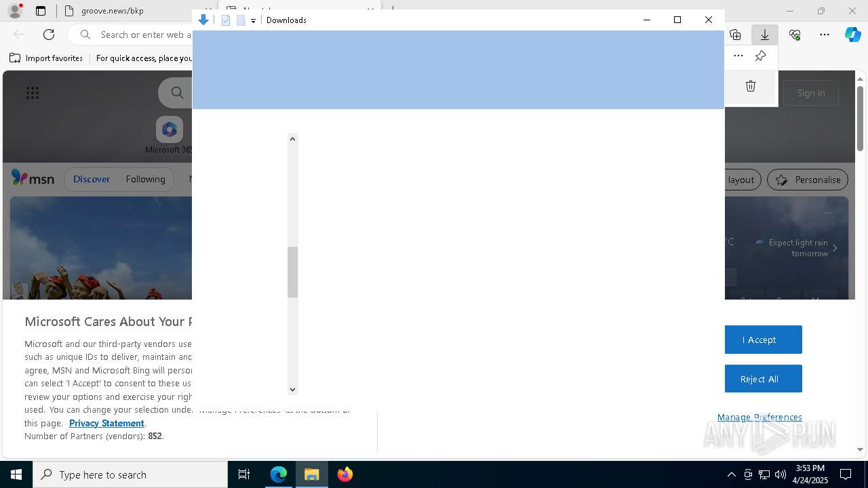Click the Explorer Downloads blue arrow icon

[x=203, y=20]
